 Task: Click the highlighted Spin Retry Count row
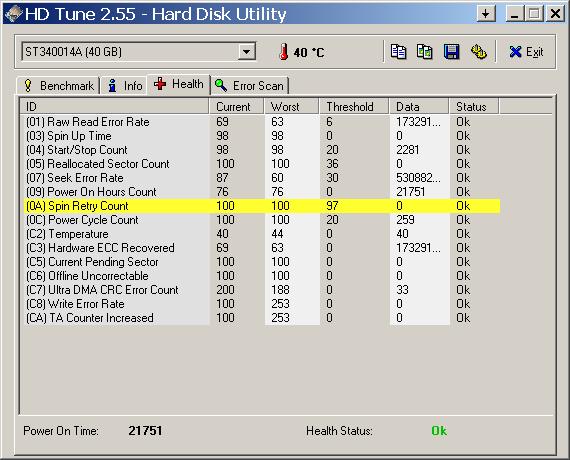click(x=262, y=206)
